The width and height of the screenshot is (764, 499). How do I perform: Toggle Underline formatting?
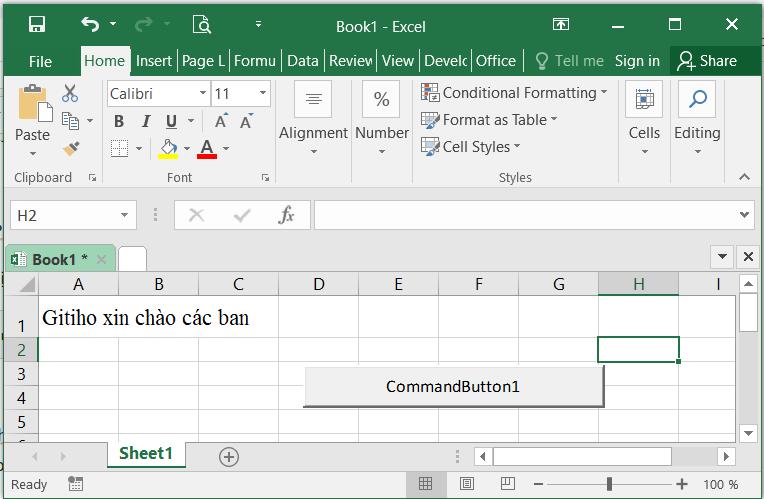(172, 121)
